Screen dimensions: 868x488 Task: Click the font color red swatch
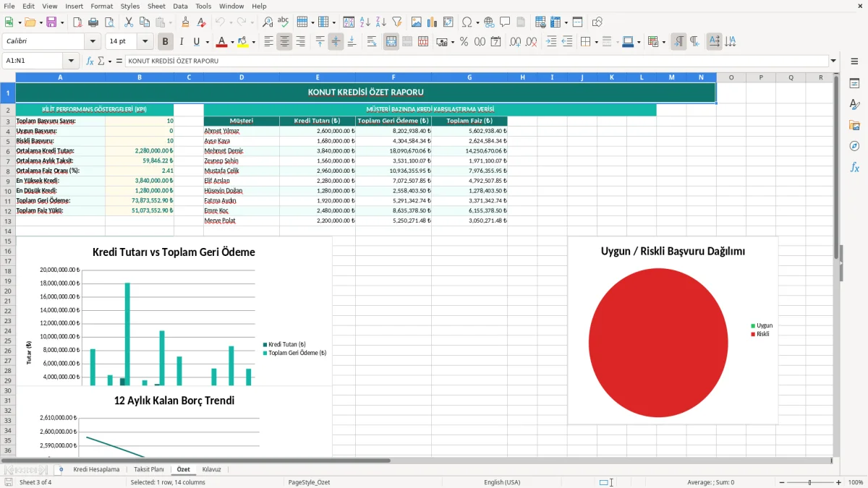pos(222,42)
